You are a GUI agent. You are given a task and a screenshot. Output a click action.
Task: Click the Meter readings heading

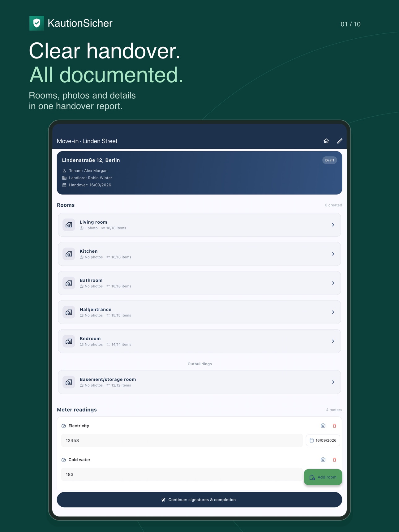coord(77,410)
